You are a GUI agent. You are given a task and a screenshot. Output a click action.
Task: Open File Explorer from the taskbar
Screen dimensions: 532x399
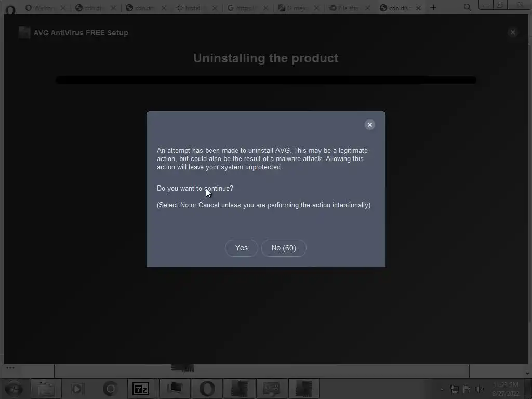click(46, 389)
